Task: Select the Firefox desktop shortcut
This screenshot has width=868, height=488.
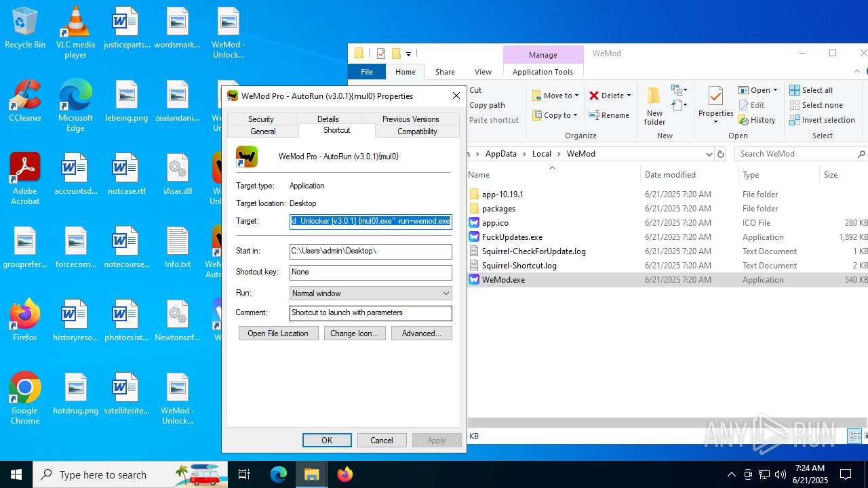Action: [x=25, y=320]
